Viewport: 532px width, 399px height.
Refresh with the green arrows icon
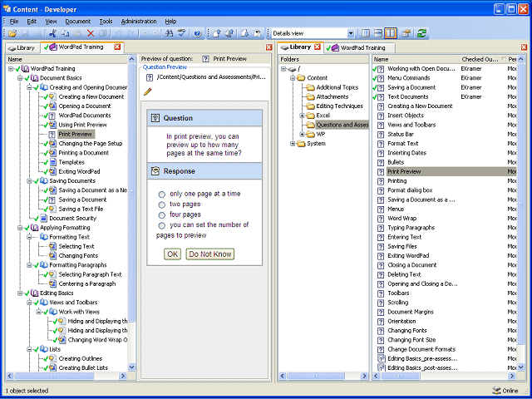click(421, 33)
